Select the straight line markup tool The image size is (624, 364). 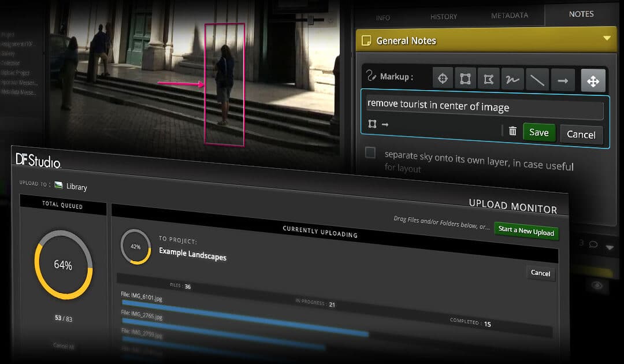[537, 80]
